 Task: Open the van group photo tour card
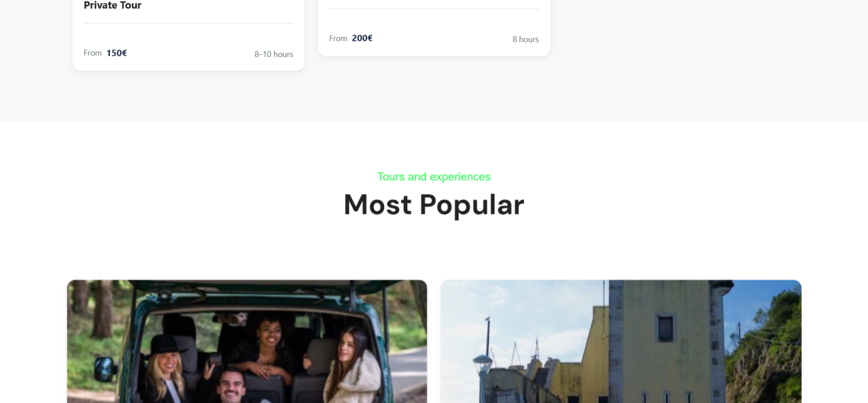(247, 341)
